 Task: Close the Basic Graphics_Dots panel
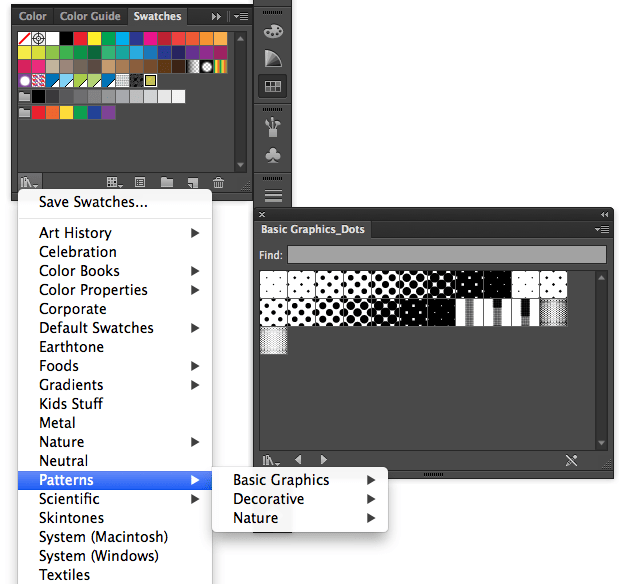pyautogui.click(x=262, y=215)
